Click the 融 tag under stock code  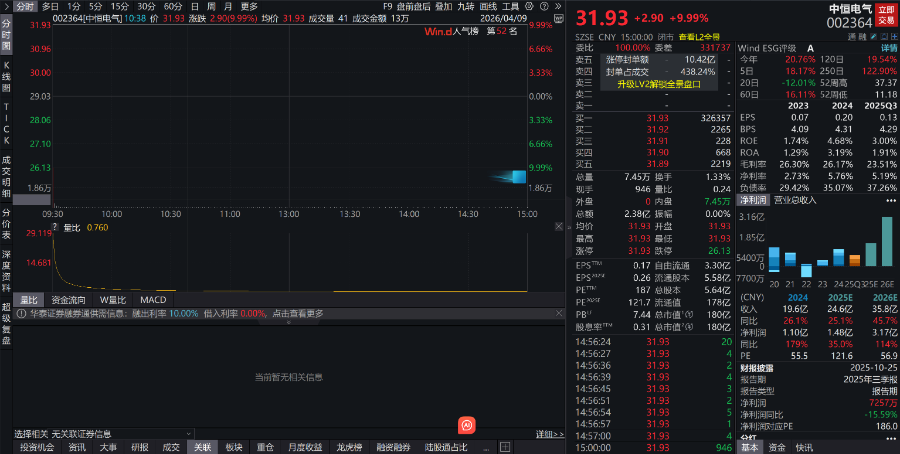pos(862,36)
